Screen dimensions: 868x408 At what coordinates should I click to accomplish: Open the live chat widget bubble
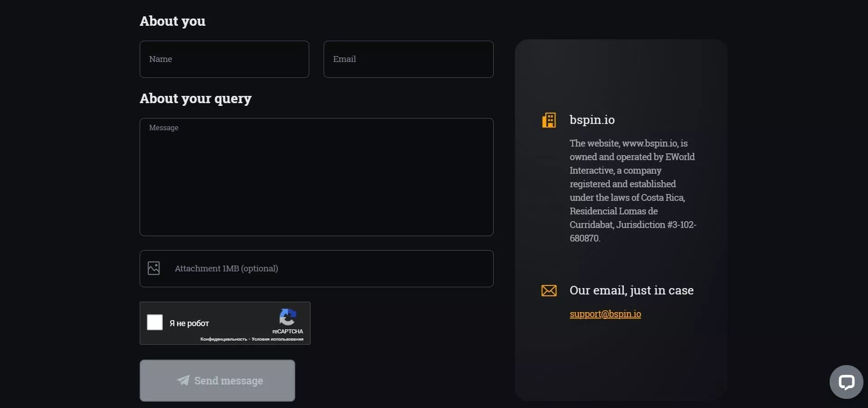846,382
